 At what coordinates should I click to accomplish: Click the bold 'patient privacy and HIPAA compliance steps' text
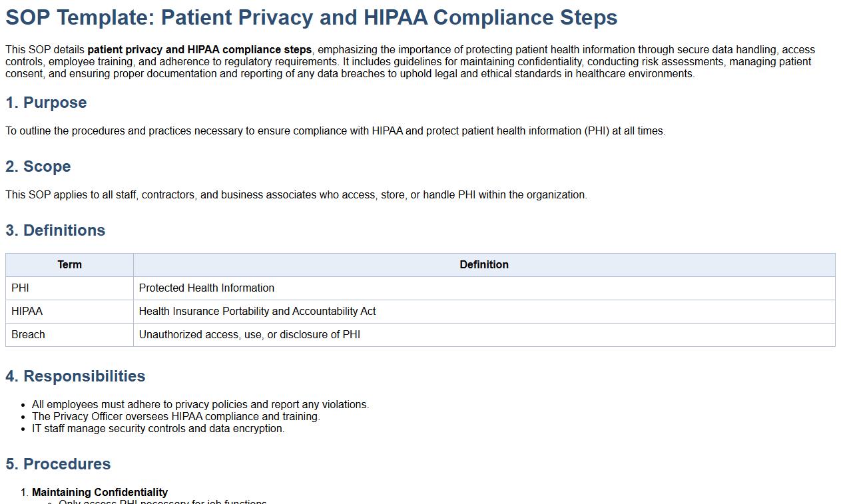tap(199, 50)
